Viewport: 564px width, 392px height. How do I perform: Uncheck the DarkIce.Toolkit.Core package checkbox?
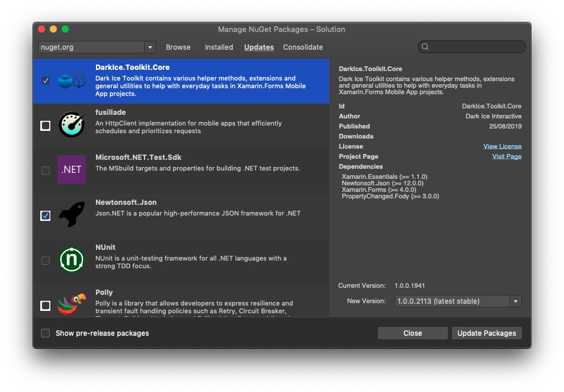(45, 81)
